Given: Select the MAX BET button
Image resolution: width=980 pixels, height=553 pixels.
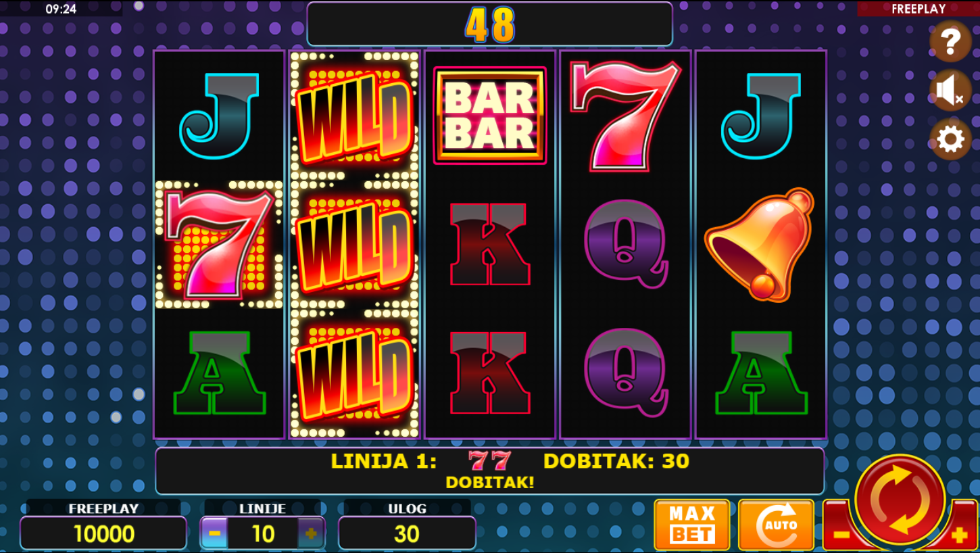Looking at the screenshot, I should point(692,525).
